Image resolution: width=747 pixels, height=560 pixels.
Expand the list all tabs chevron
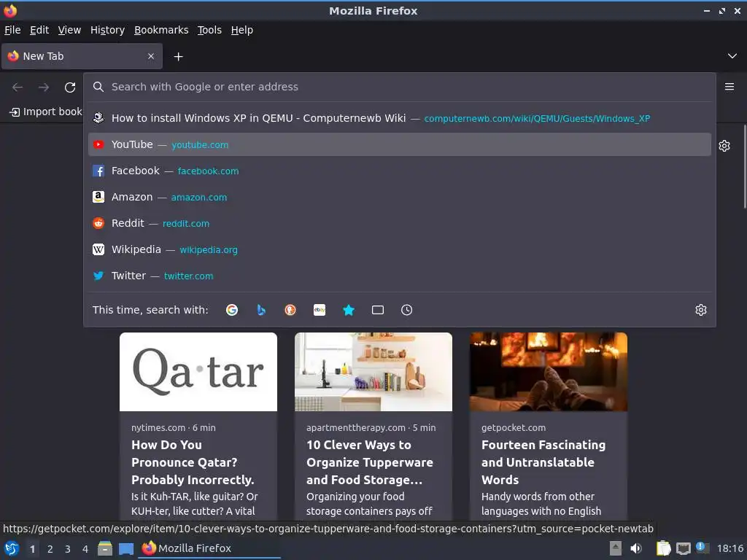[732, 56]
